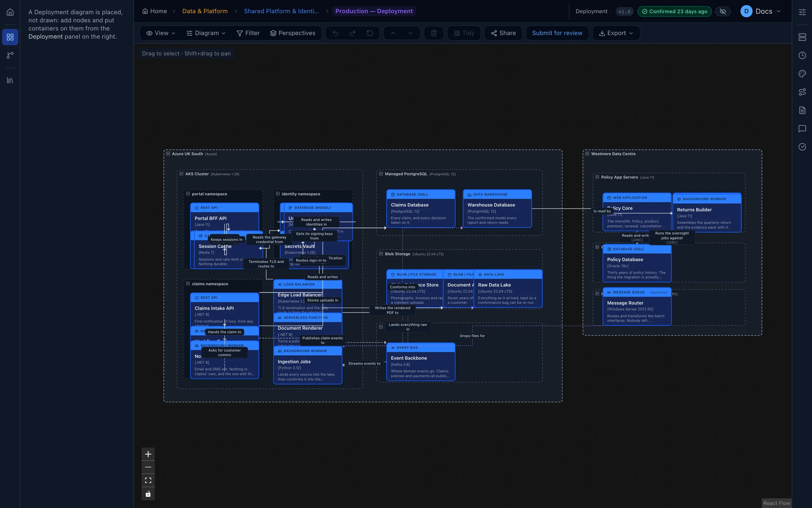Open the home icon in left sidebar
The width and height of the screenshot is (812, 508).
tap(10, 12)
